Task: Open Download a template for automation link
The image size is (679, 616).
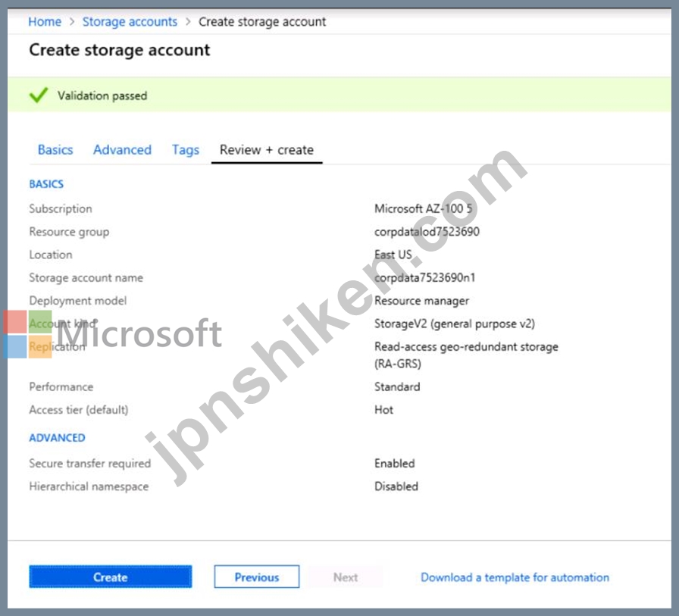Action: (515, 577)
